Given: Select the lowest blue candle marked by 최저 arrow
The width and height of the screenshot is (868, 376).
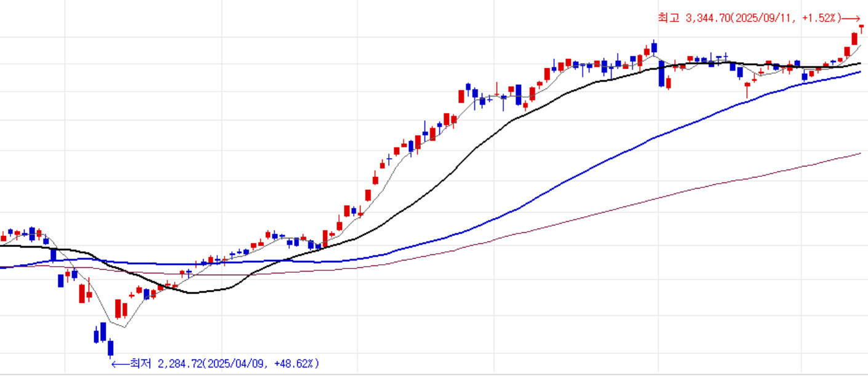Looking at the screenshot, I should pos(111,348).
